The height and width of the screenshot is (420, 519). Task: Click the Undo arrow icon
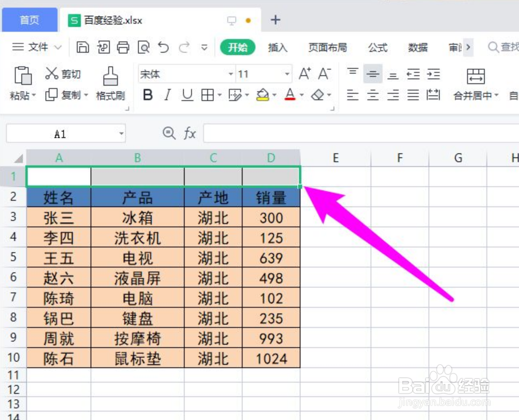tap(163, 47)
